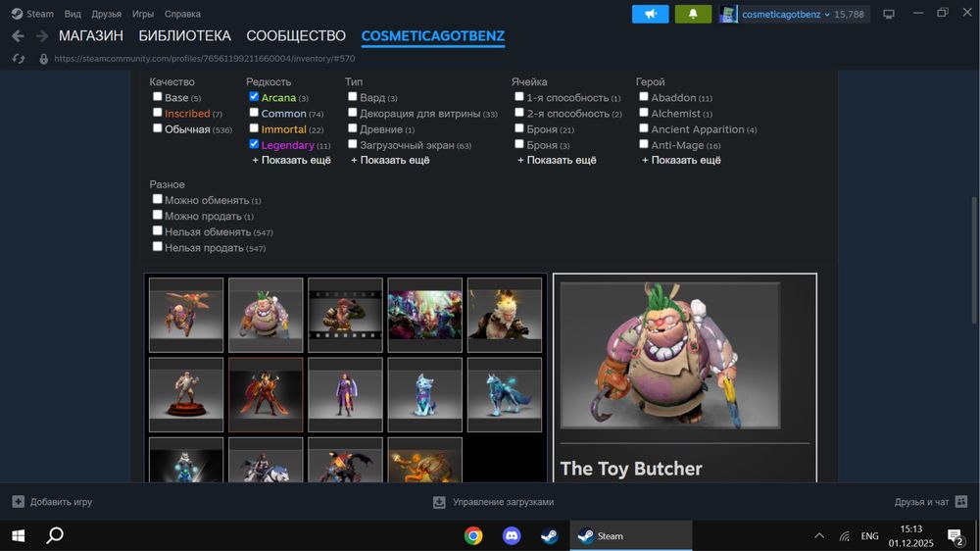
Task: Open Windows search magnifier
Action: 55,536
